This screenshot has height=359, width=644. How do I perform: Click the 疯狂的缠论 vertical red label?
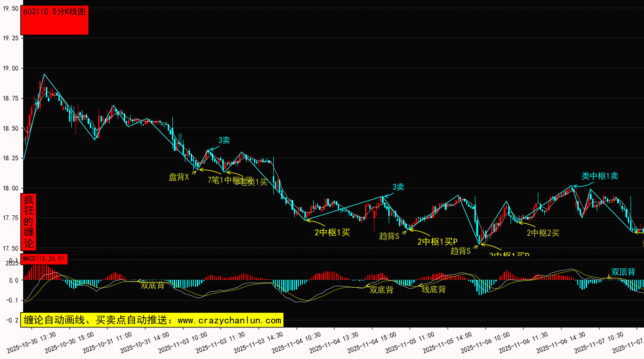[x=29, y=222]
